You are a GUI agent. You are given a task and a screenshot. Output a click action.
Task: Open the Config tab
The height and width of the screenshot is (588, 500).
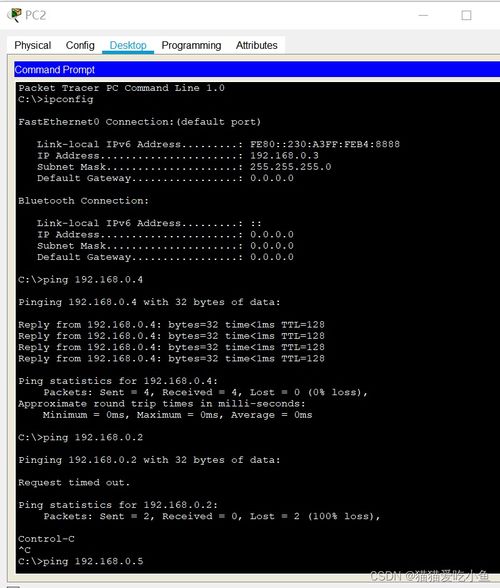[x=80, y=45]
